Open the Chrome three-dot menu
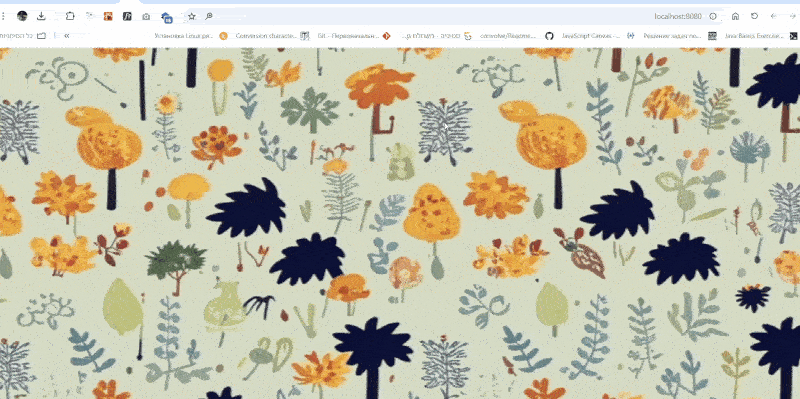800x399 pixels. [x=4, y=16]
